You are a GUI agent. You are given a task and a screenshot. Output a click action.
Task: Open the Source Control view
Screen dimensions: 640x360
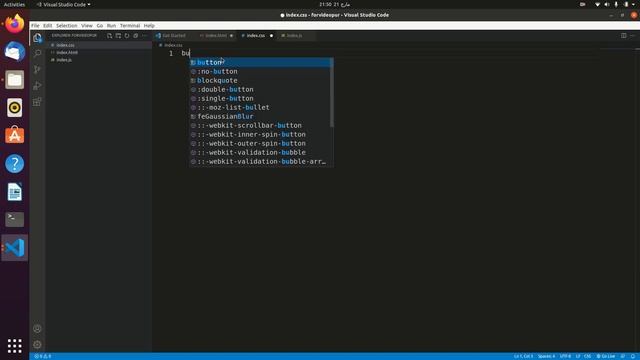[37, 69]
